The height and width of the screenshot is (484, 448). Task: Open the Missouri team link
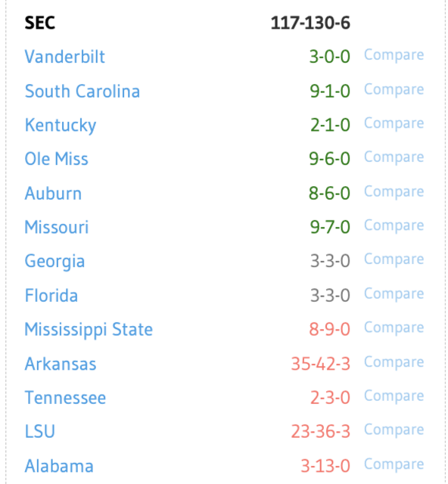57,228
